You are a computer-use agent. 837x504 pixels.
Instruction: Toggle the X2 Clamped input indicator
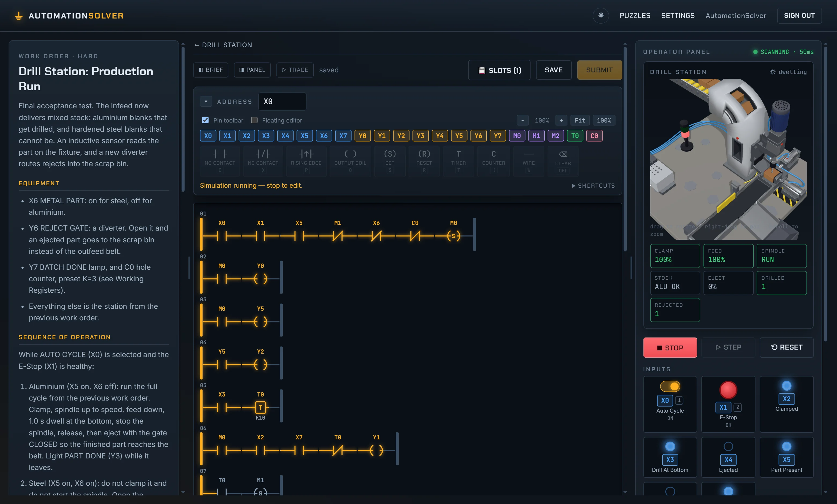pyautogui.click(x=786, y=386)
